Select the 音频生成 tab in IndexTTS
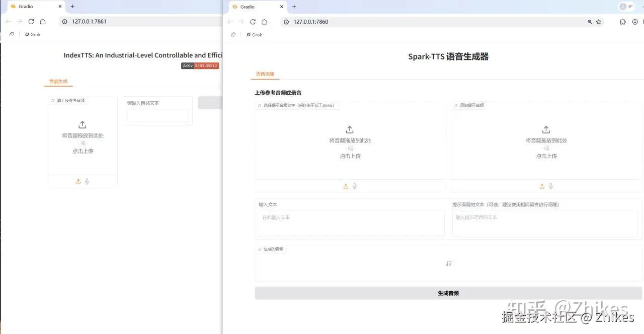This screenshot has height=334, width=644. click(58, 82)
